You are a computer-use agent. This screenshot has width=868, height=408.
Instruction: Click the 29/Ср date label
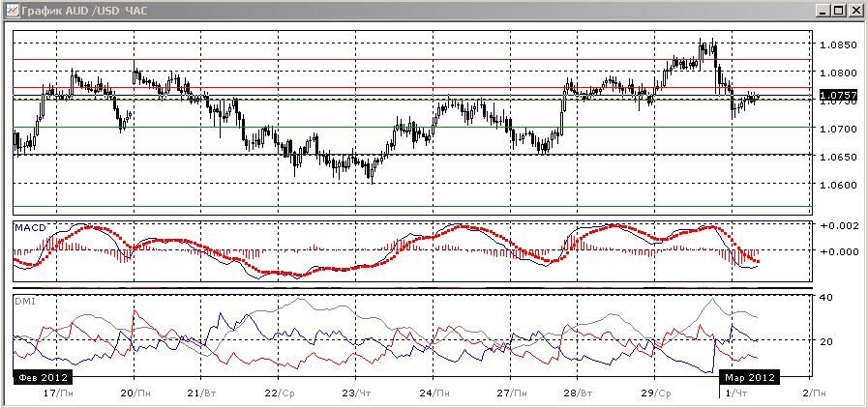[x=655, y=393]
